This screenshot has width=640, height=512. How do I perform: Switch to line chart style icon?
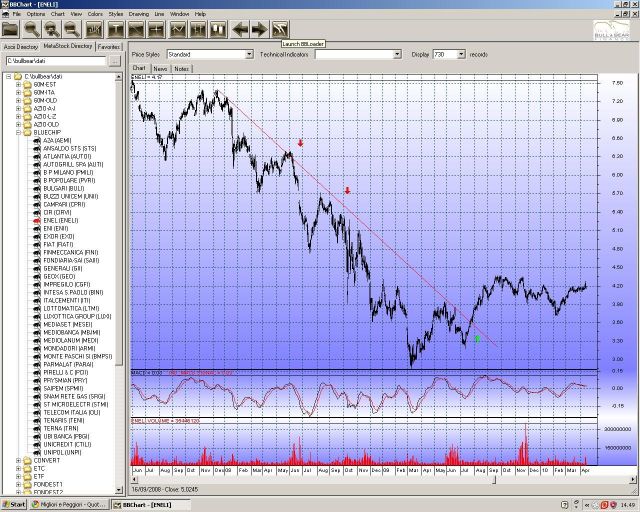(178, 29)
